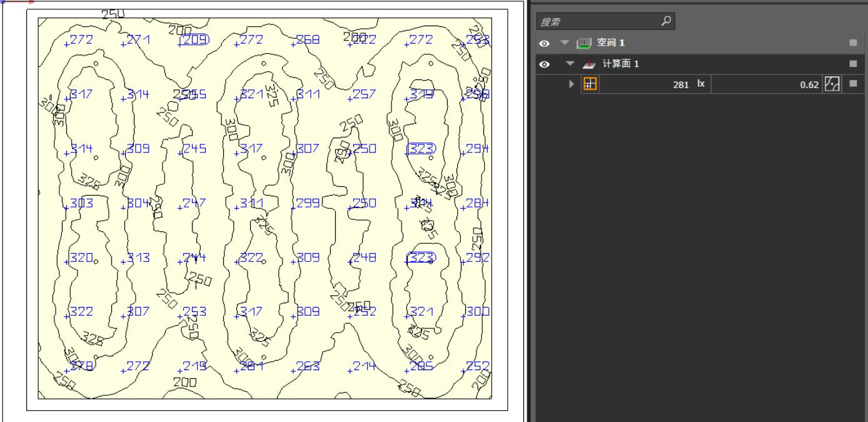This screenshot has height=422, width=868.
Task: Click the grid point value 271
Action: tap(138, 40)
